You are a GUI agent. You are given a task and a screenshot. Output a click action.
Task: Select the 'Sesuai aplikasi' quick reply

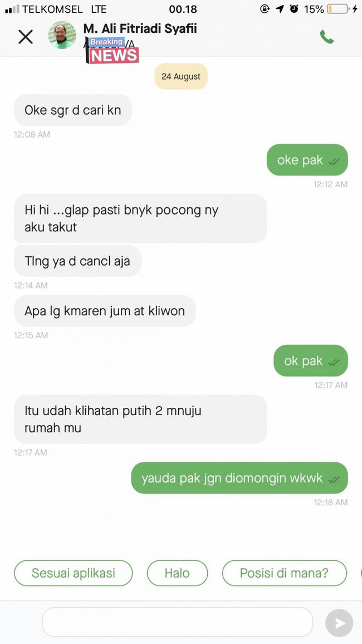[74, 573]
